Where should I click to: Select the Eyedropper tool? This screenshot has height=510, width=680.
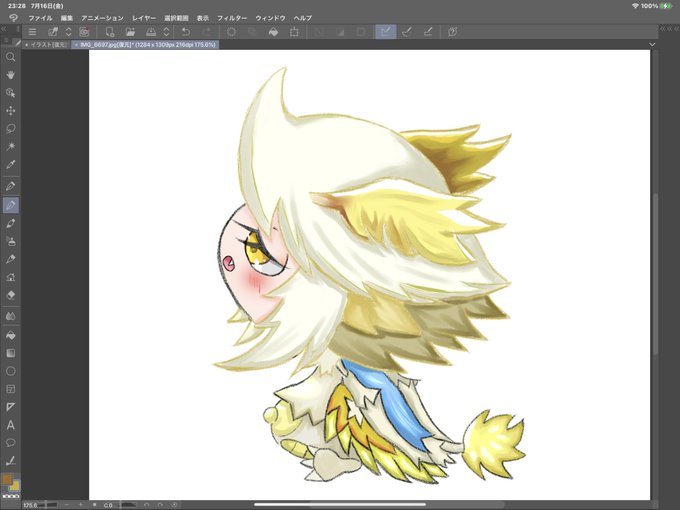click(10, 164)
